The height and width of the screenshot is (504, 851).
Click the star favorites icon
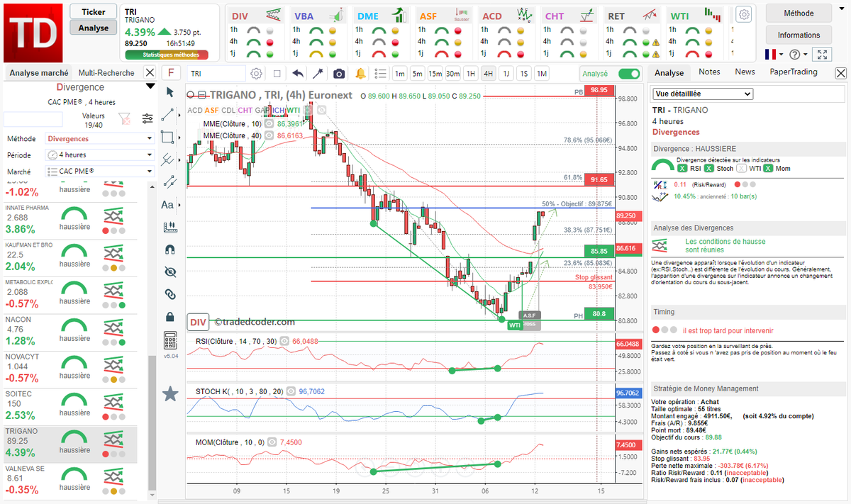(x=170, y=394)
